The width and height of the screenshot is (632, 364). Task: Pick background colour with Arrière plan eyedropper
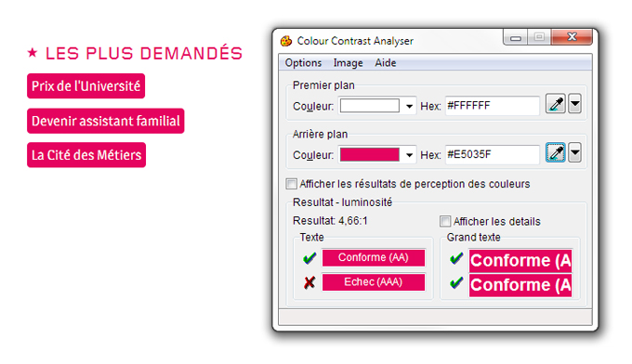pos(555,152)
